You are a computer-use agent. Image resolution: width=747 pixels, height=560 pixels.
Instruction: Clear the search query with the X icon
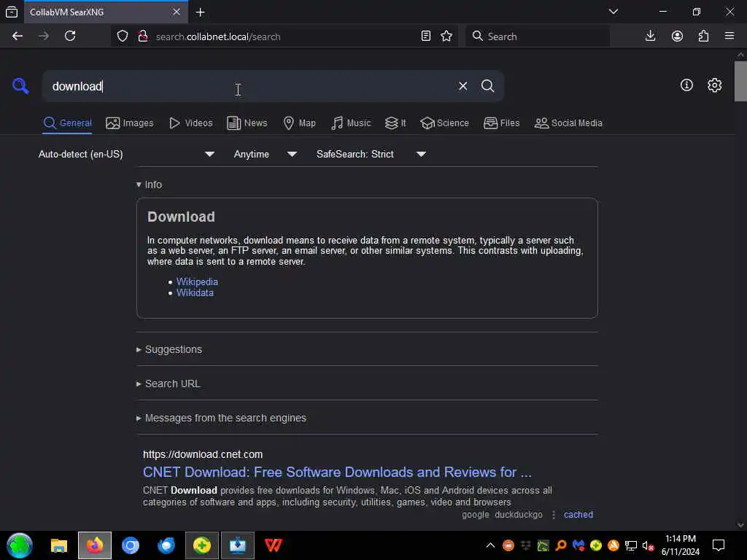tap(462, 86)
